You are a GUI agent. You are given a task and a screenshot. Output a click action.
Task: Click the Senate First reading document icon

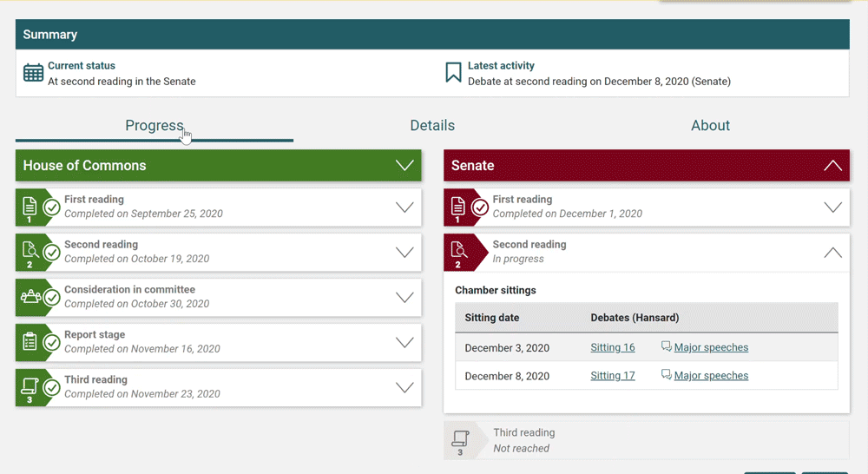[x=457, y=207]
